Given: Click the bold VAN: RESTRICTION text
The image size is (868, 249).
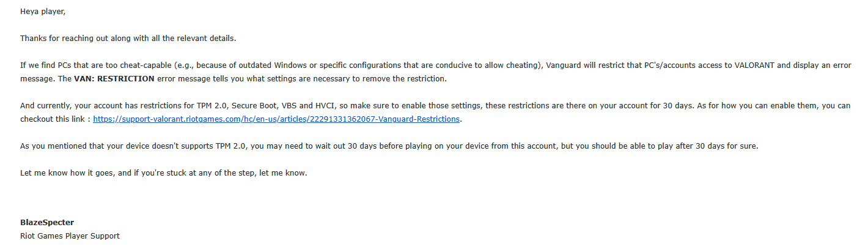Looking at the screenshot, I should (114, 79).
